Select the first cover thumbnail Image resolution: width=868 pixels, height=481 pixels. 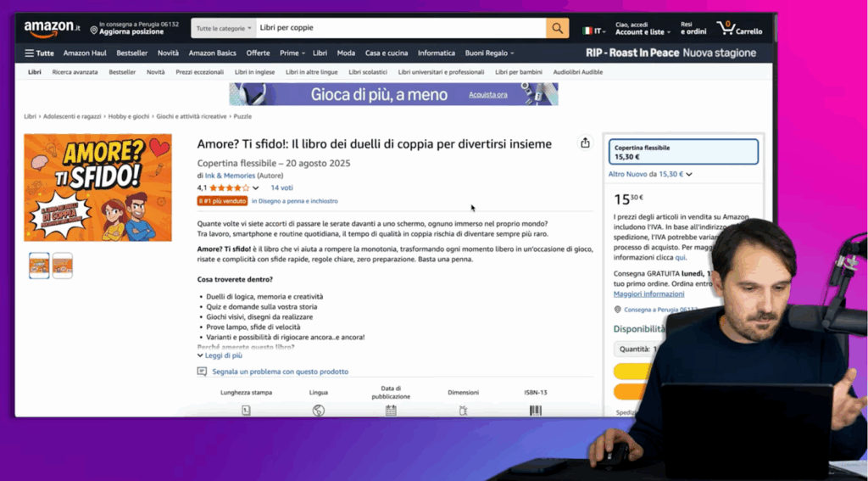pos(39,266)
